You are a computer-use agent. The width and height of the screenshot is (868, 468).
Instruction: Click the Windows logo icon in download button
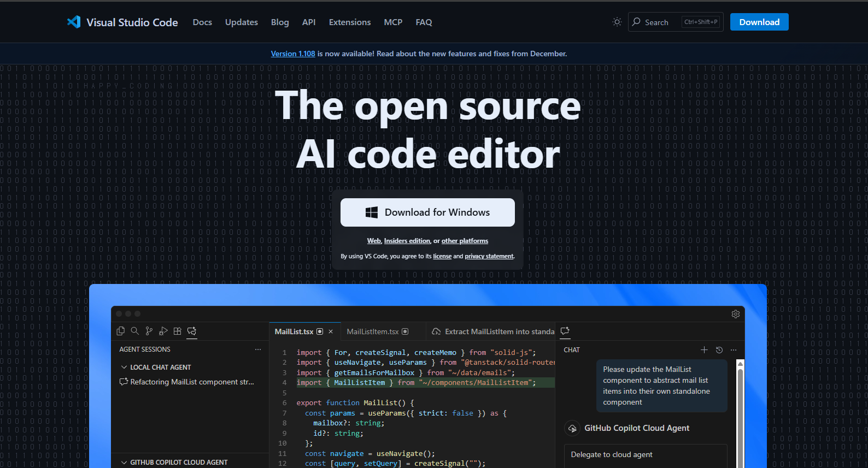(x=372, y=212)
